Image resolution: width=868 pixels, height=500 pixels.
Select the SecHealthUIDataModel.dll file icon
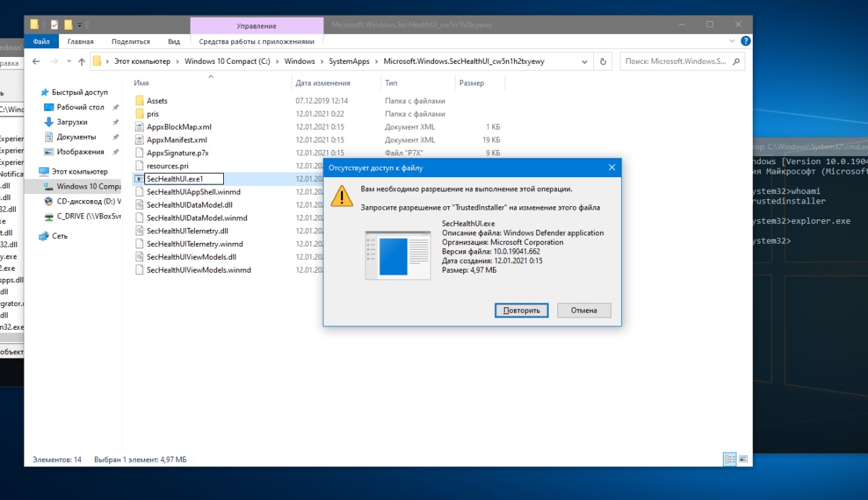pos(140,205)
